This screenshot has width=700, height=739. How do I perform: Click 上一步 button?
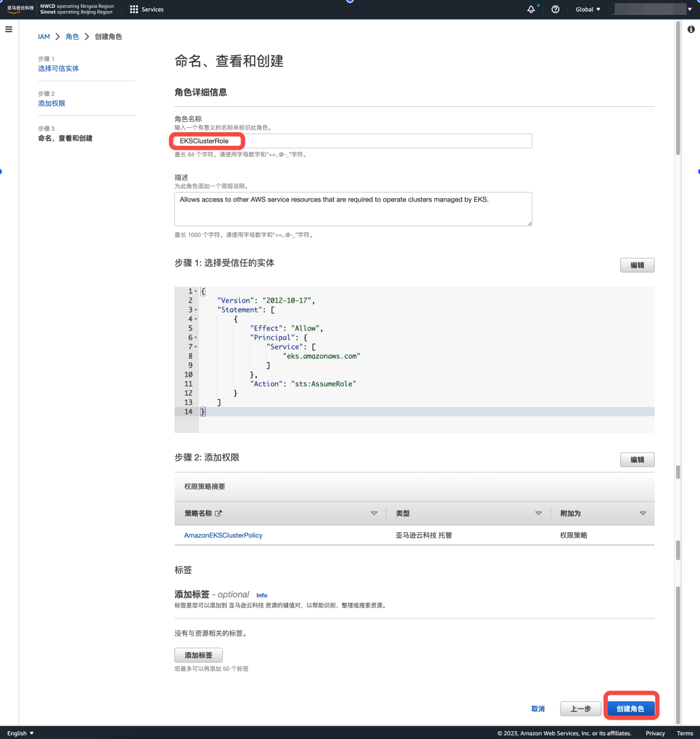[581, 709]
